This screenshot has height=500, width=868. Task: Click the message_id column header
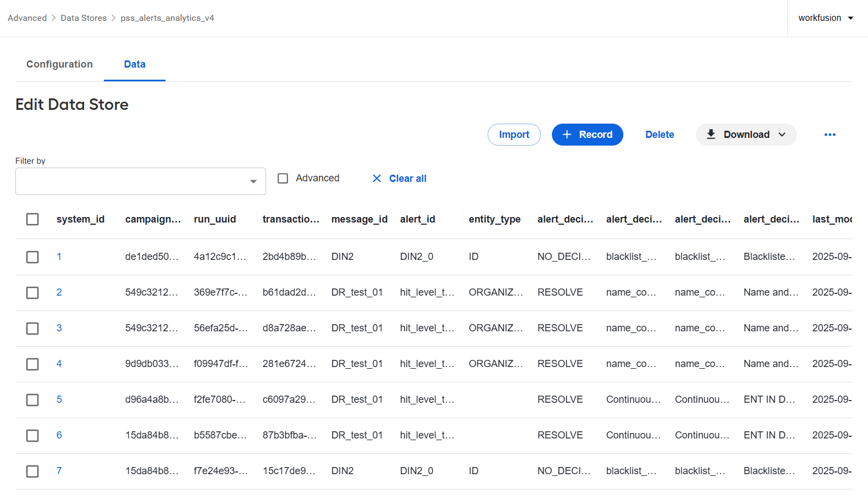click(x=360, y=219)
